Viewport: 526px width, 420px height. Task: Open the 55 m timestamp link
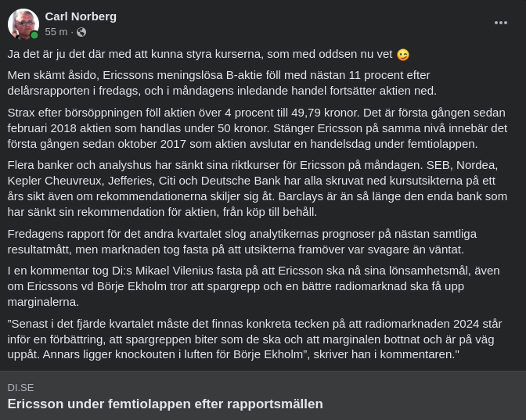pyautogui.click(x=56, y=32)
